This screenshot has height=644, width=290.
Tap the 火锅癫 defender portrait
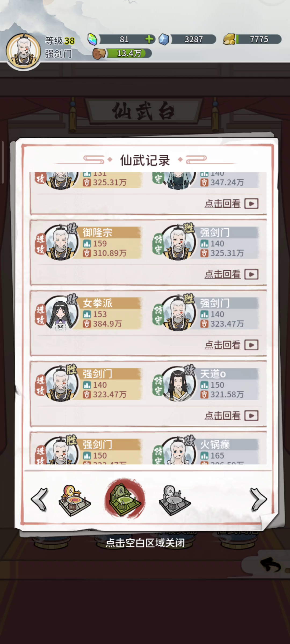178,451
